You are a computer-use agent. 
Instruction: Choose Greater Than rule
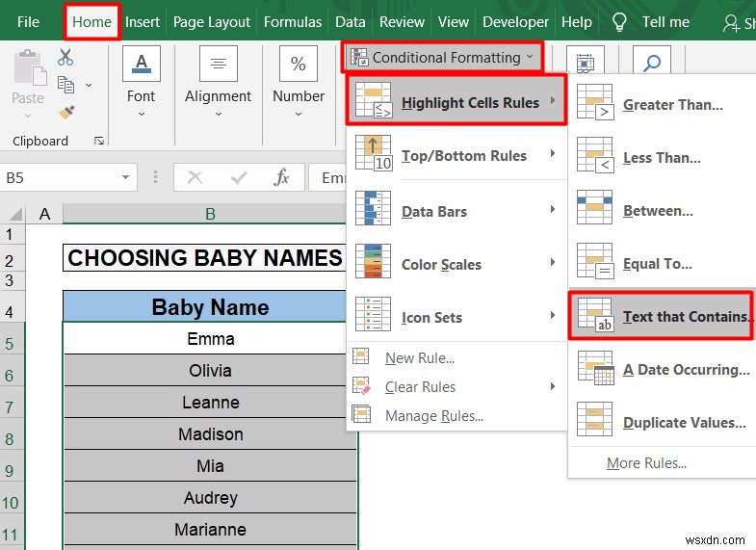click(662, 105)
